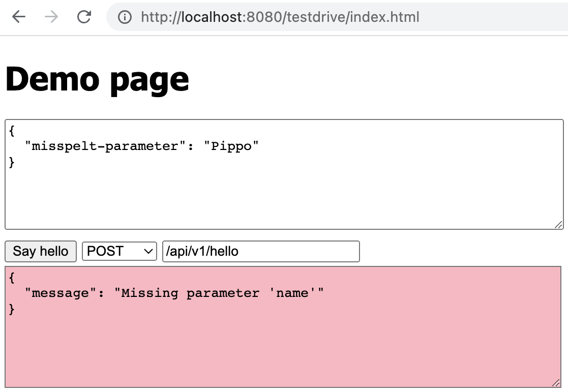The image size is (568, 392).
Task: Click the browser back navigation arrow
Action: pyautogui.click(x=17, y=17)
